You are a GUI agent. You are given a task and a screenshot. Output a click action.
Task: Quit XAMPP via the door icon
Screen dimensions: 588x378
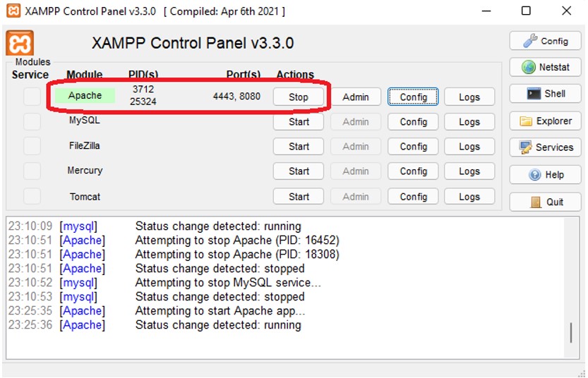[545, 202]
